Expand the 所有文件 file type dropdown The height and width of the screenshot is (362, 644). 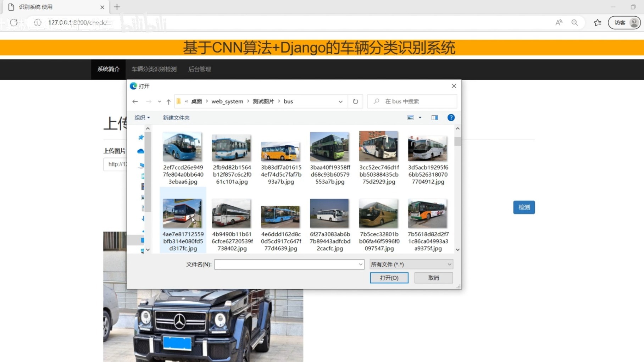point(449,264)
